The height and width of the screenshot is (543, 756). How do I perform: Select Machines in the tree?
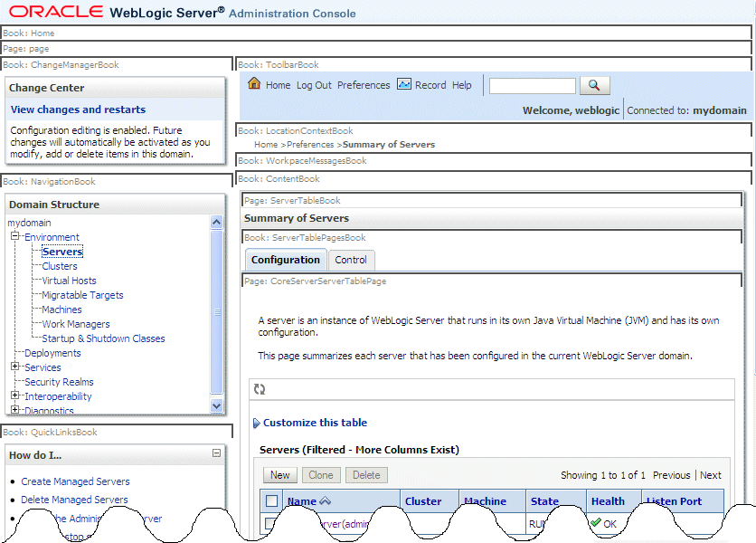pos(61,310)
